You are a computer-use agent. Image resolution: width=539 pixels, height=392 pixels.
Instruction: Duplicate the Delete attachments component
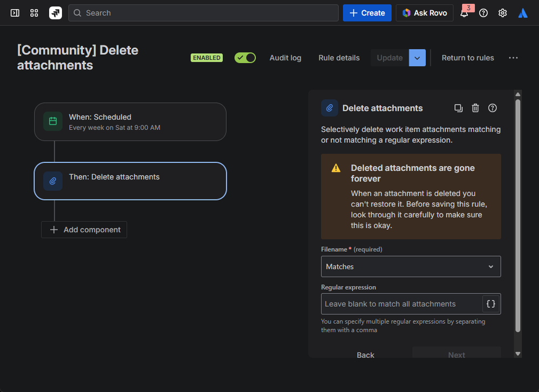tap(458, 108)
